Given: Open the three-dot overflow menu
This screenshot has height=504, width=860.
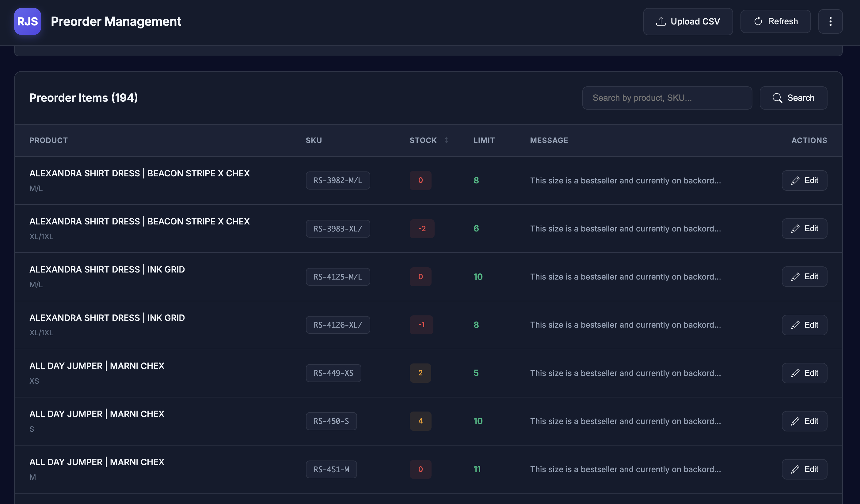Looking at the screenshot, I should pyautogui.click(x=831, y=21).
